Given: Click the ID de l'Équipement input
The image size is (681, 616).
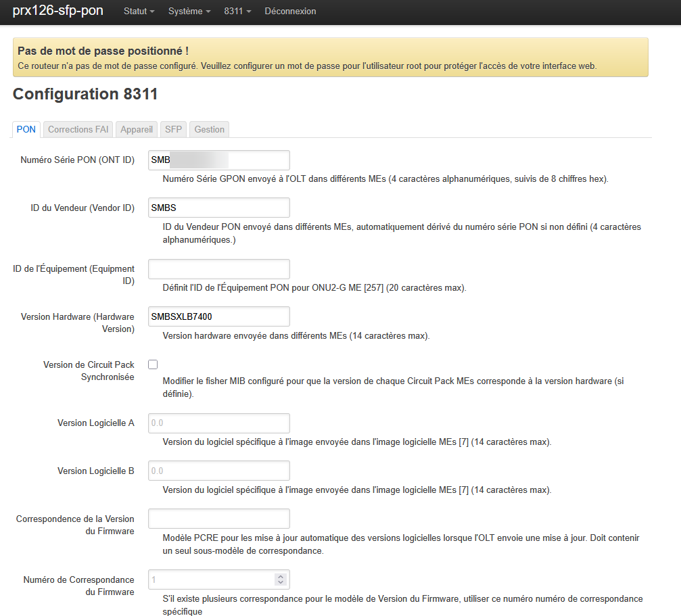Looking at the screenshot, I should pos(218,269).
